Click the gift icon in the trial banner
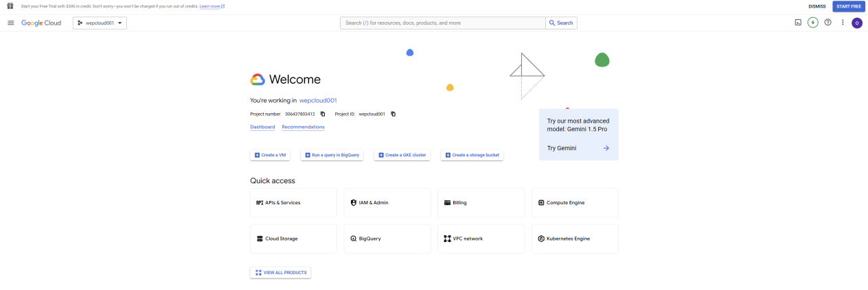The image size is (868, 290). point(10,6)
